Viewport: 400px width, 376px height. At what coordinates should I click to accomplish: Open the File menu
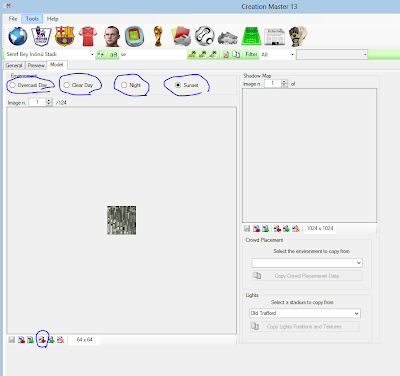[13, 19]
